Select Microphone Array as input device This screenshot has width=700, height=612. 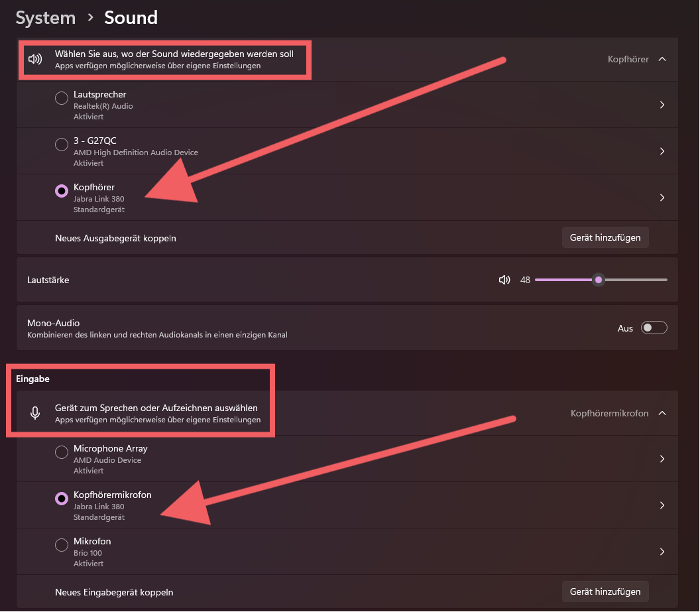tap(62, 452)
